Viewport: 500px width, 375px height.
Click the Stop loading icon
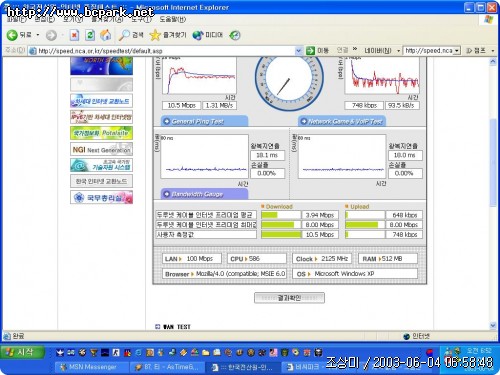[74, 35]
